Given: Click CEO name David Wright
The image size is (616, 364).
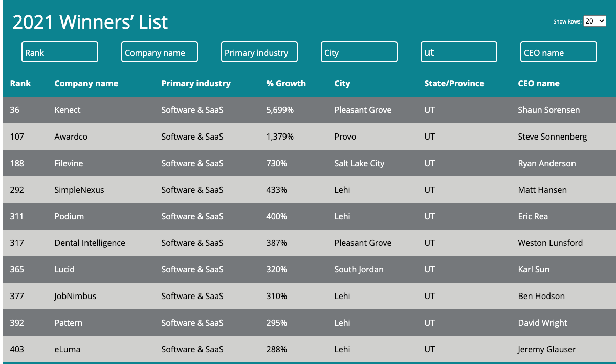Looking at the screenshot, I should [x=543, y=323].
